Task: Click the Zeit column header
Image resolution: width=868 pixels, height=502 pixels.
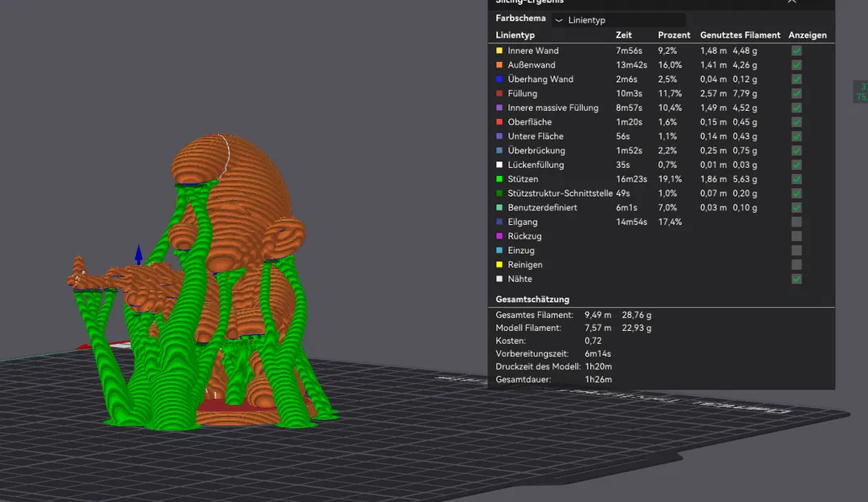Action: pyautogui.click(x=623, y=35)
